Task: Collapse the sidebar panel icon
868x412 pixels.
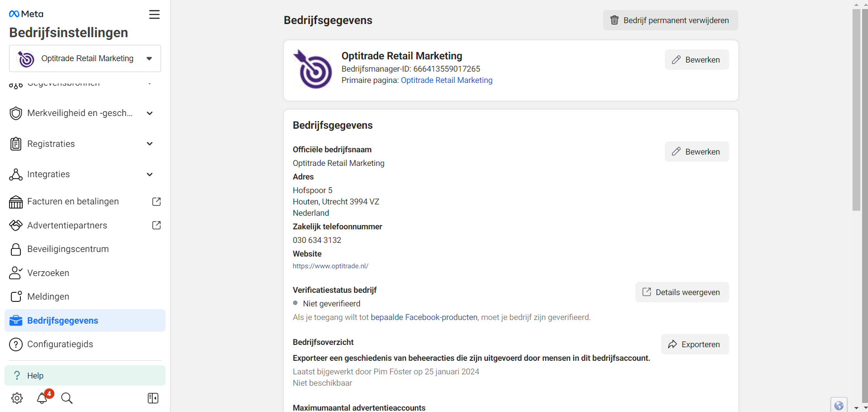Action: [153, 398]
